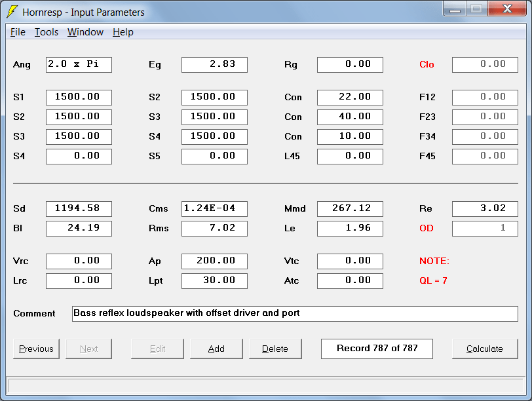
Task: Open the Help menu
Action: tap(123, 32)
